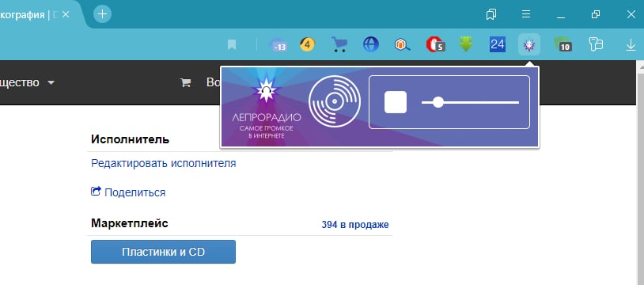Click the Поделиться link

134,192
